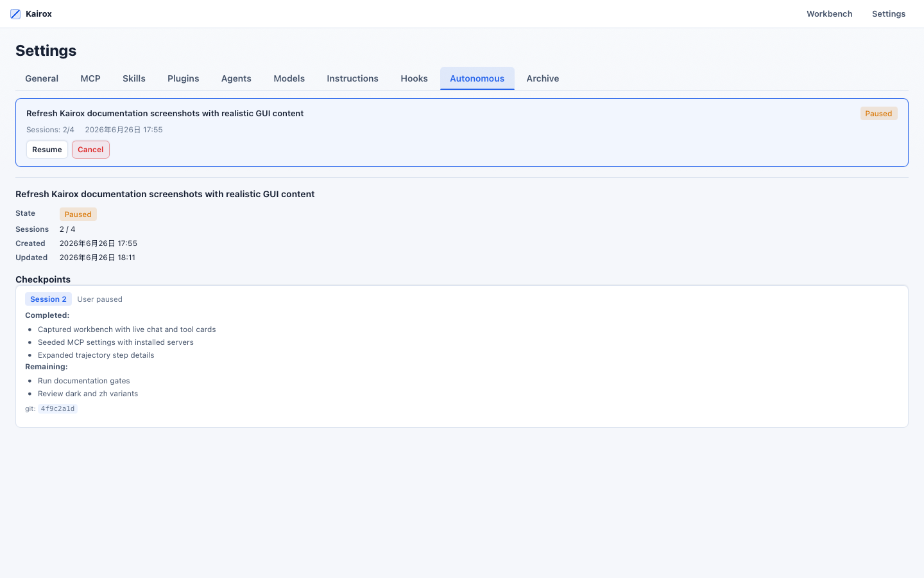924x578 pixels.
Task: Open the Workbench page
Action: [x=829, y=14]
